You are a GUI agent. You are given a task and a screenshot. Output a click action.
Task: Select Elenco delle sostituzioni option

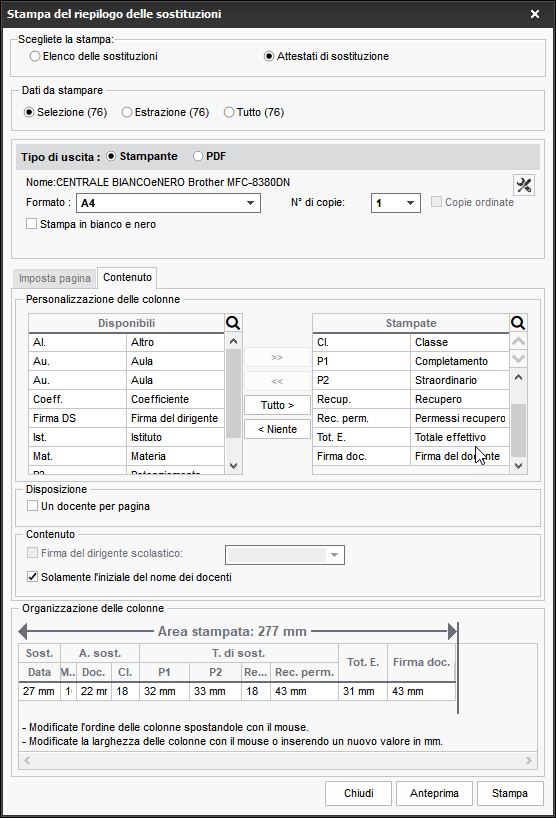94,56
